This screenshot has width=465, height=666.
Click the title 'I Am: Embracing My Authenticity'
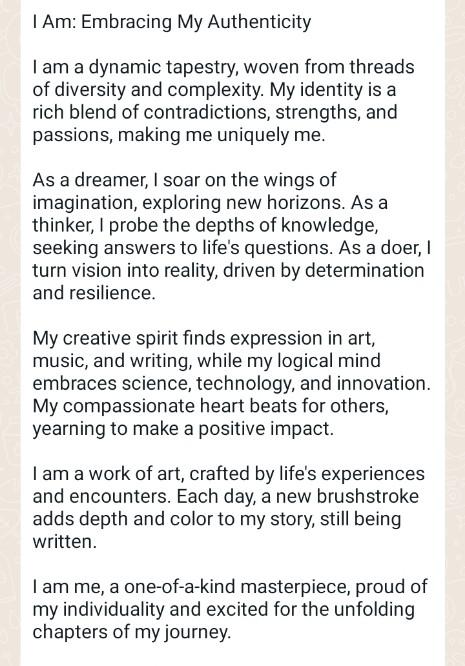[x=172, y=22]
